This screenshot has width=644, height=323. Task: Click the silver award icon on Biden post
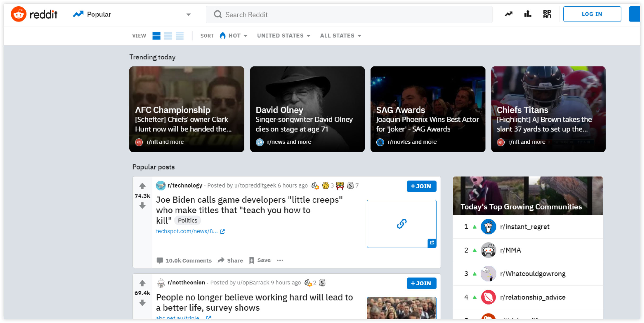tap(350, 186)
